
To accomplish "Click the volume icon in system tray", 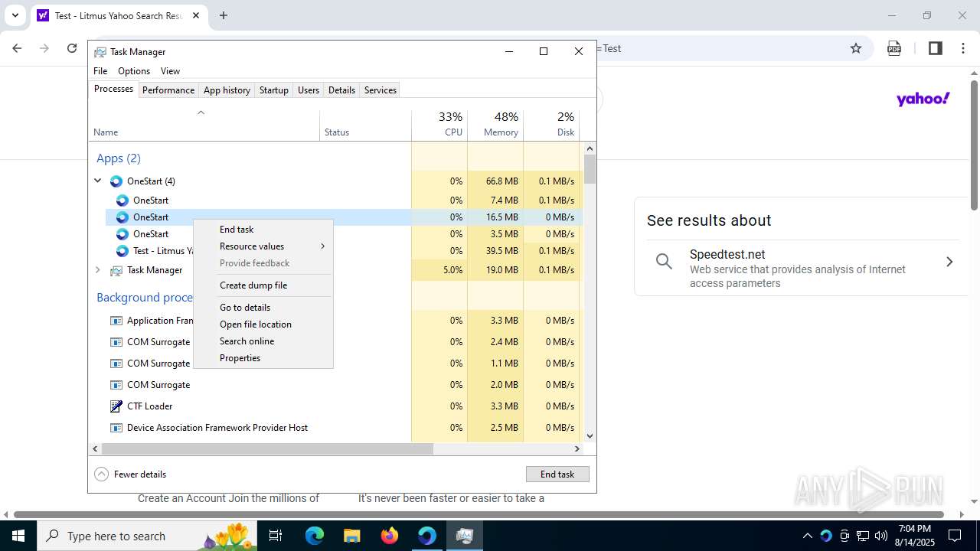I will pos(880,536).
